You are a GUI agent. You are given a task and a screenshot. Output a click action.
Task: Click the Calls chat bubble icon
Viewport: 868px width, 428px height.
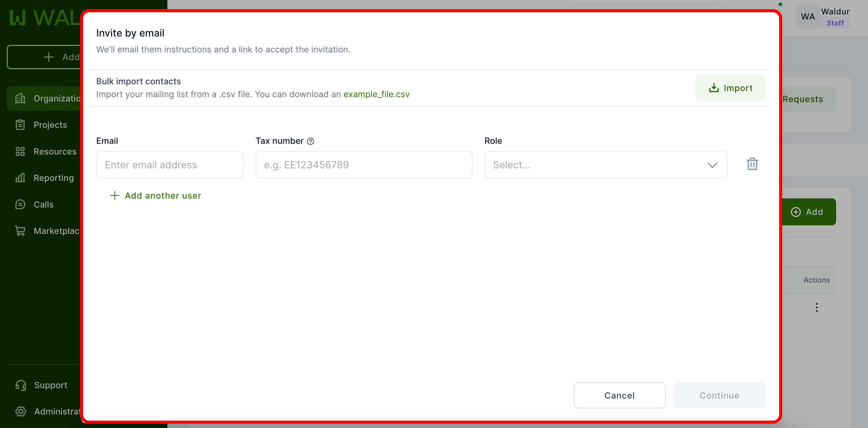[x=20, y=204]
